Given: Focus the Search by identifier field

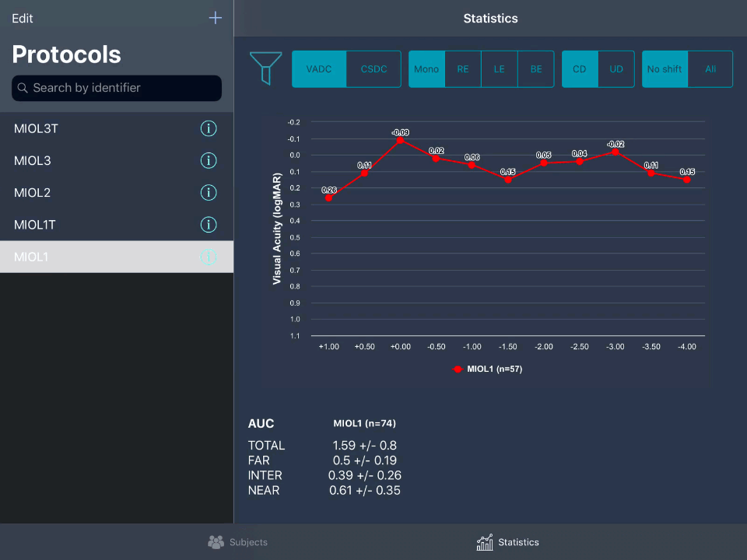Looking at the screenshot, I should (x=117, y=88).
